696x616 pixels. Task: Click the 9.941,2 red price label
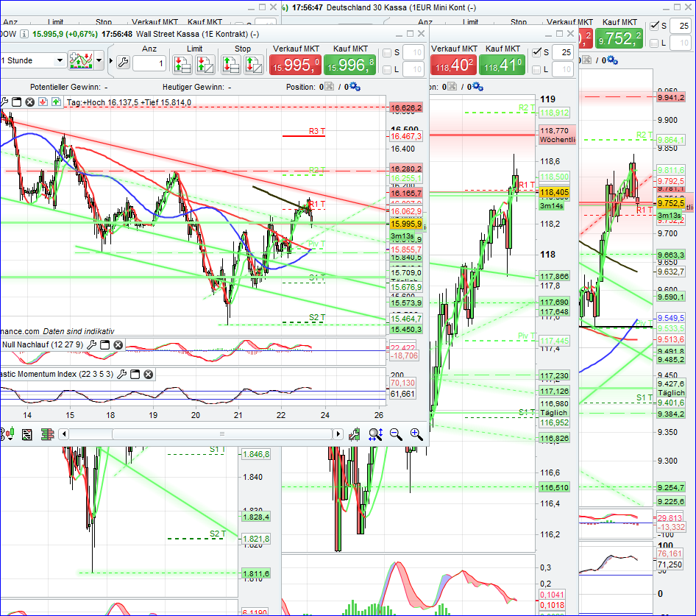click(x=671, y=97)
